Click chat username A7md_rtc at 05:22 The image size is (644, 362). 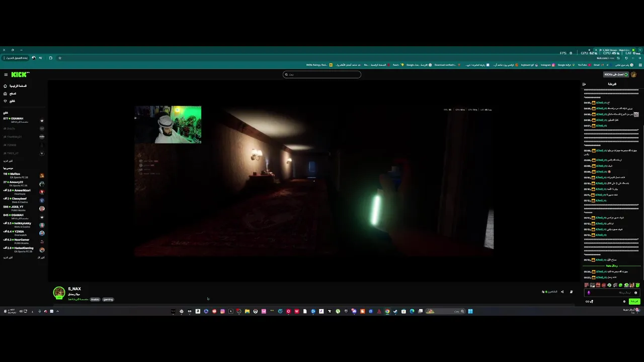tap(602, 278)
